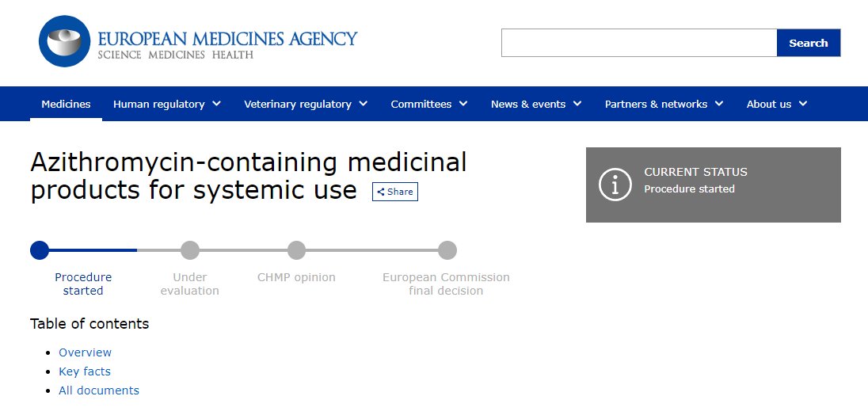Click the European Medicines Agency logo
868x419 pixels.
tap(65, 40)
